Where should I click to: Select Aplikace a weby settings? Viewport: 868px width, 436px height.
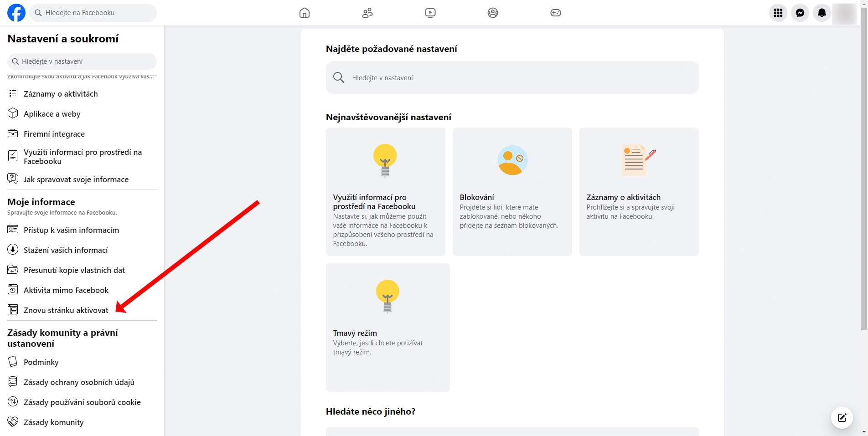coord(52,113)
